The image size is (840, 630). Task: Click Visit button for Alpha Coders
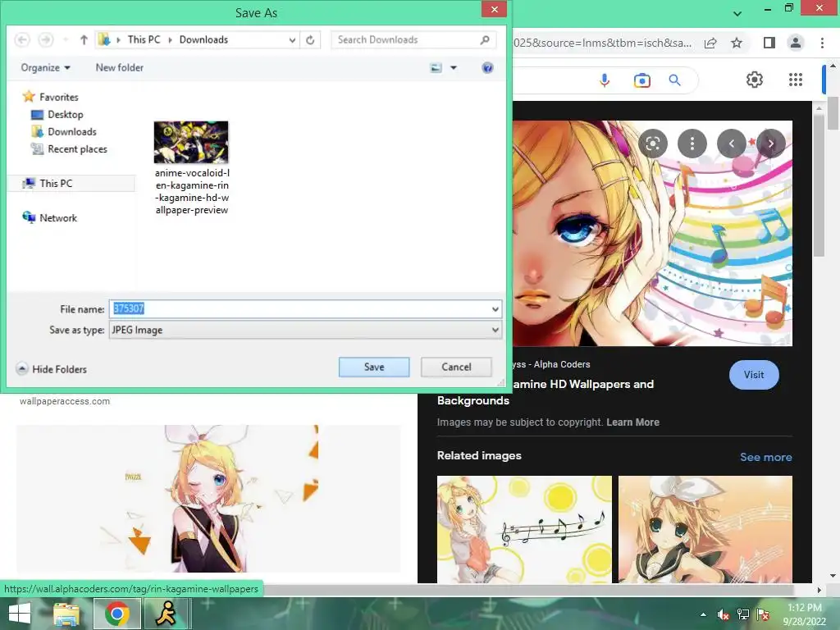point(754,375)
